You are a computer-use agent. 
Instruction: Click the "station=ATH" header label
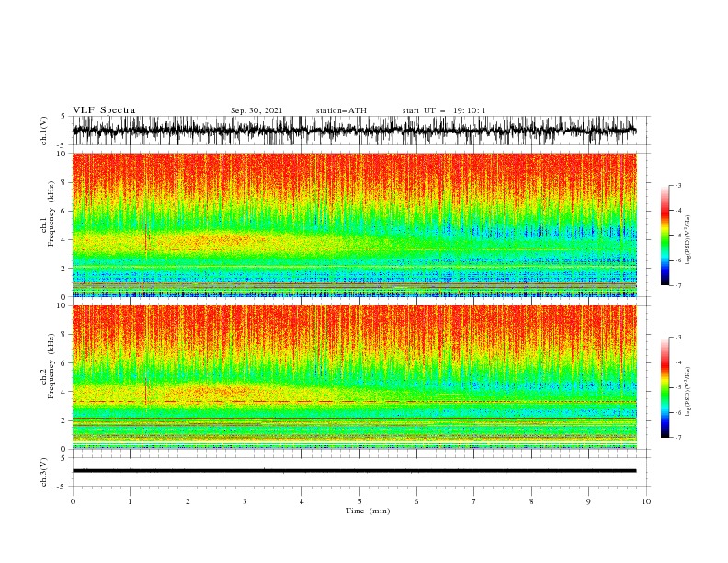click(x=341, y=110)
